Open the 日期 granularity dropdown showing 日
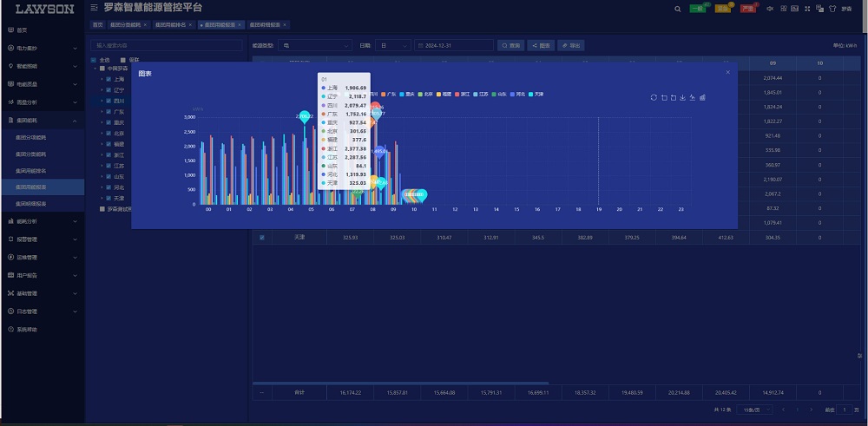Viewport: 868px width, 426px height. (393, 45)
